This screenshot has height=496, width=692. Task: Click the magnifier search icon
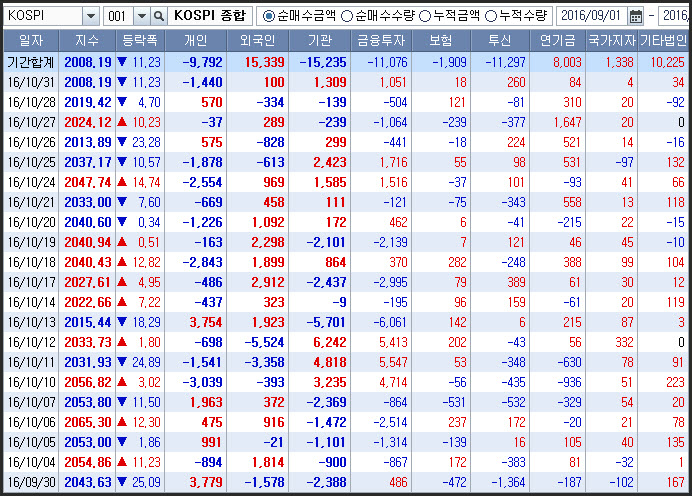(x=158, y=16)
